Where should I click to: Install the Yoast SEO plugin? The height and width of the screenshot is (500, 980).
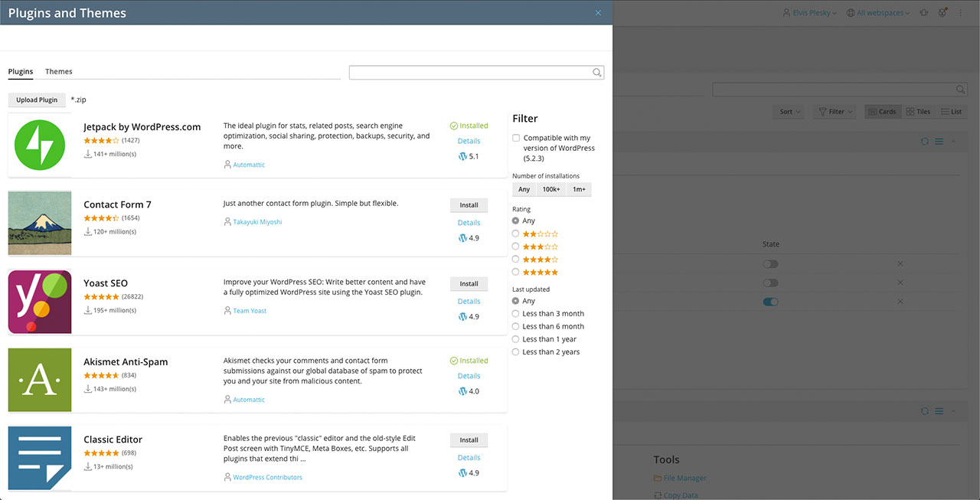pos(469,283)
